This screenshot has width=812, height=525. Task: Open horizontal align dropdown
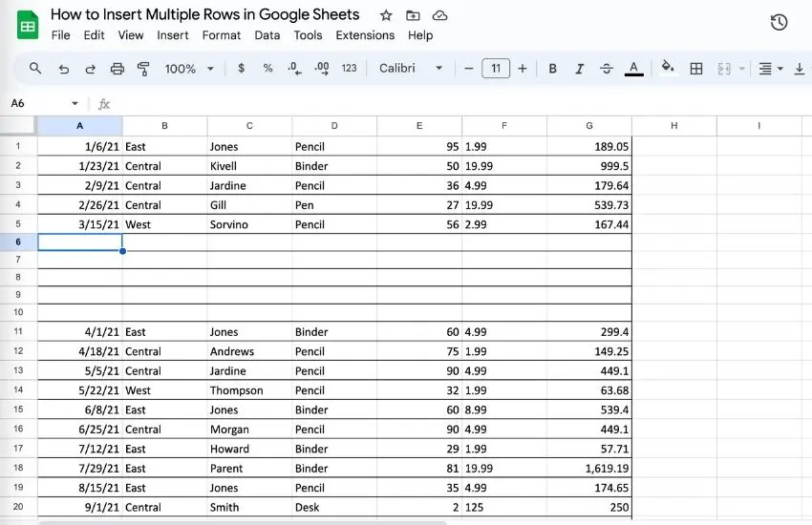(x=771, y=69)
